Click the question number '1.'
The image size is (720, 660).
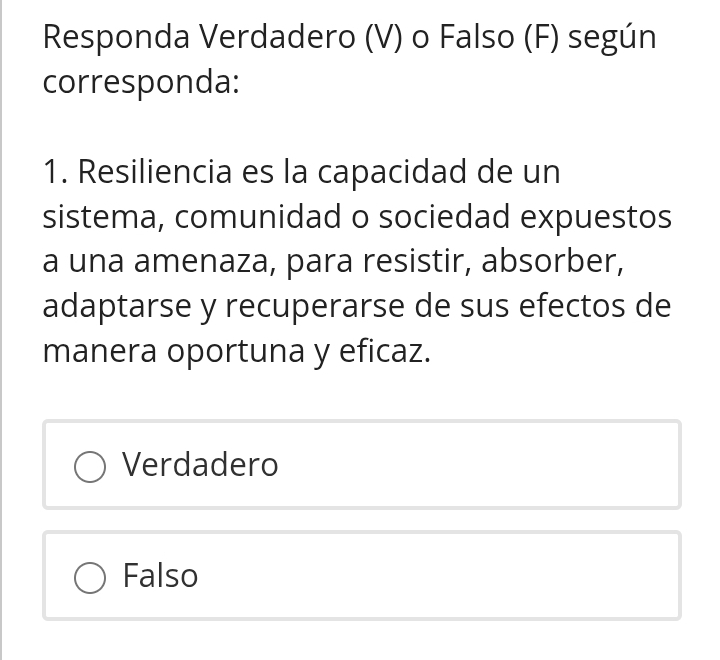[x=56, y=172]
